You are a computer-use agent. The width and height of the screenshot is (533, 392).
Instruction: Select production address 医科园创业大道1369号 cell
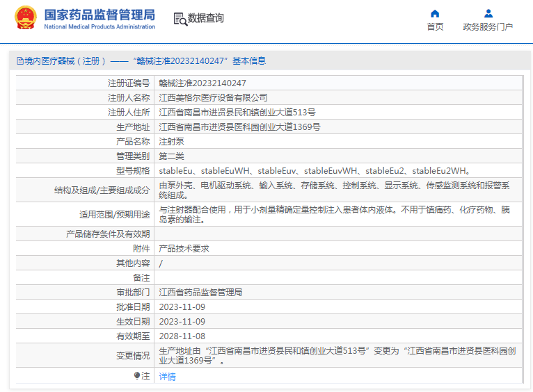click(x=338, y=127)
